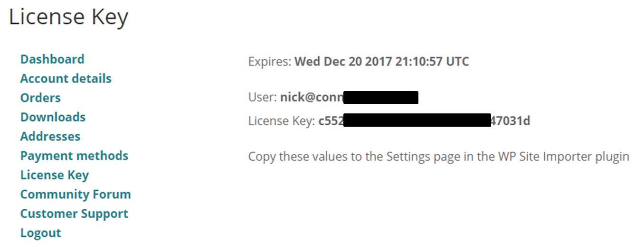Visit the Community Forum link
Image resolution: width=644 pixels, height=251 pixels.
pyautogui.click(x=76, y=195)
